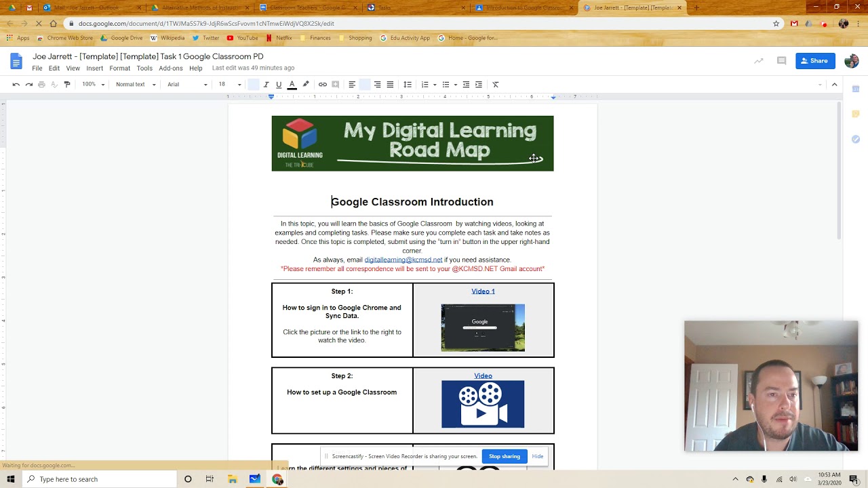Open the Tasks side panel icon

click(856, 139)
